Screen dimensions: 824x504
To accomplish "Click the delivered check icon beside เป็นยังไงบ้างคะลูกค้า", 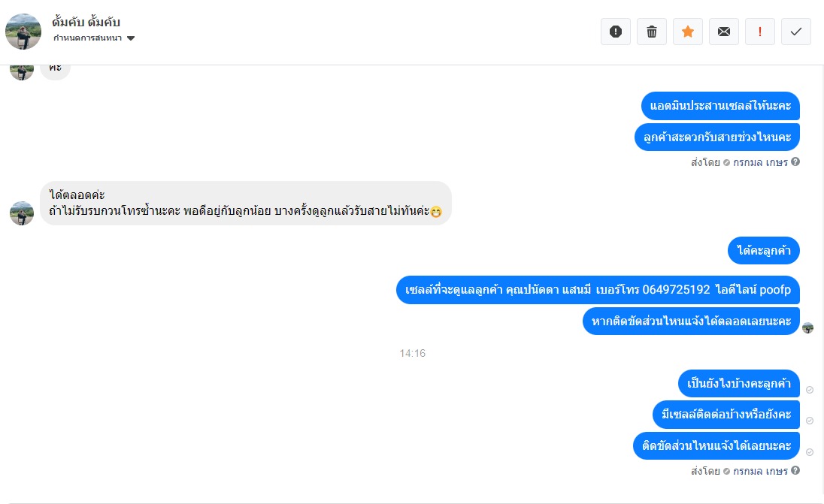I will tap(810, 390).
